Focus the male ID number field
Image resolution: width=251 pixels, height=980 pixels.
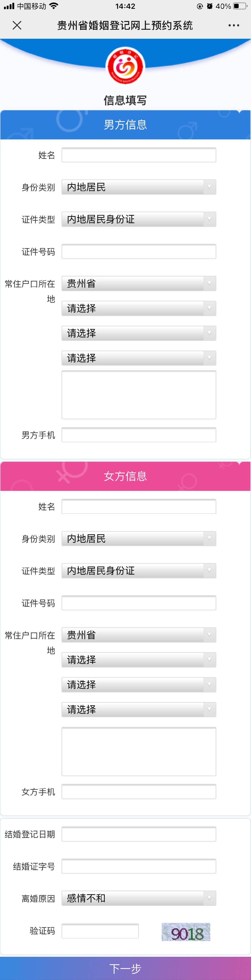click(139, 251)
